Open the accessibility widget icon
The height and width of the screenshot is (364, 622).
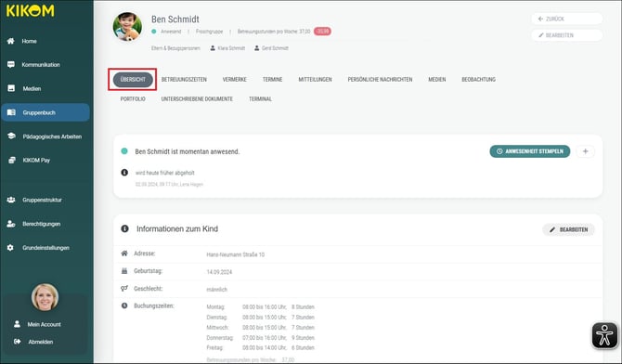pyautogui.click(x=604, y=336)
